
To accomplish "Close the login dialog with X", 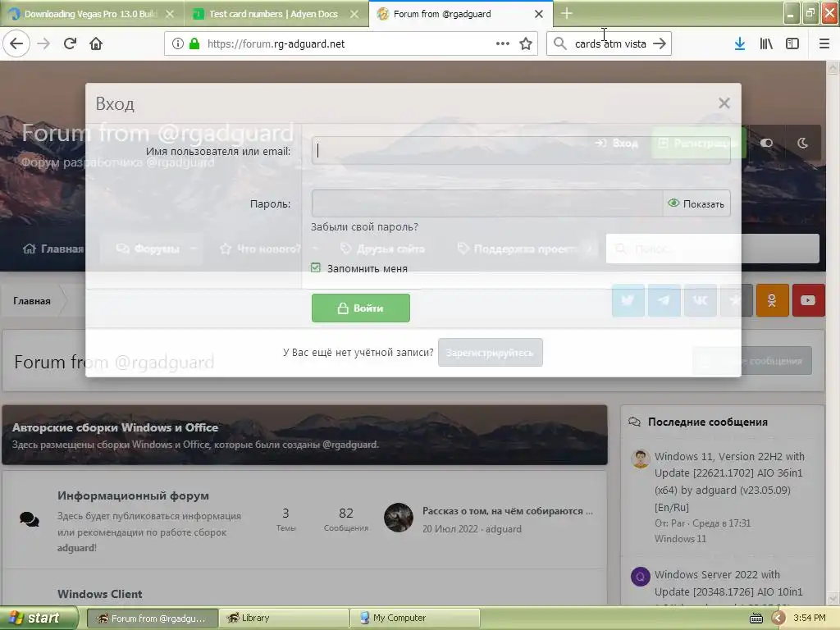I will coord(724,103).
